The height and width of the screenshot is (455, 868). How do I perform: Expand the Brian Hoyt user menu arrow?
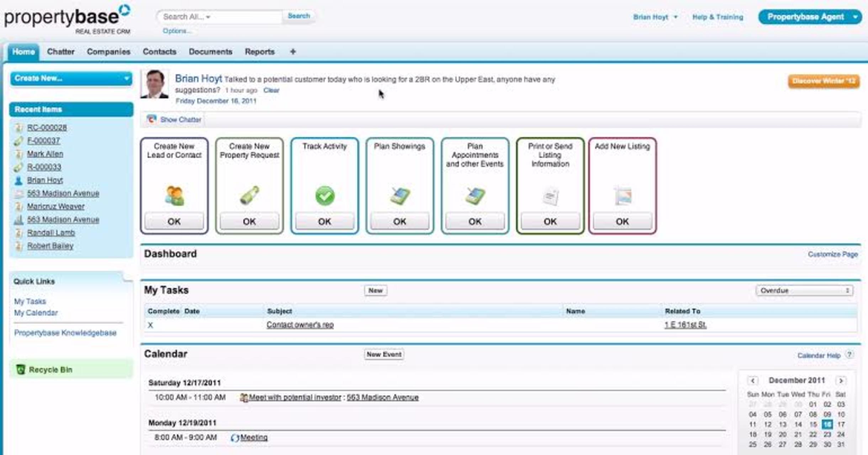[676, 17]
